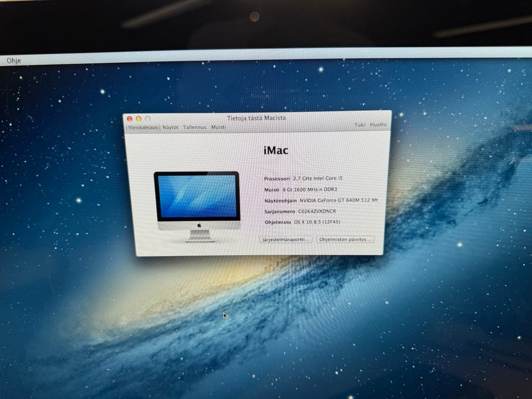The height and width of the screenshot is (399, 532).
Task: Click the Prosessori label
Action: click(277, 178)
